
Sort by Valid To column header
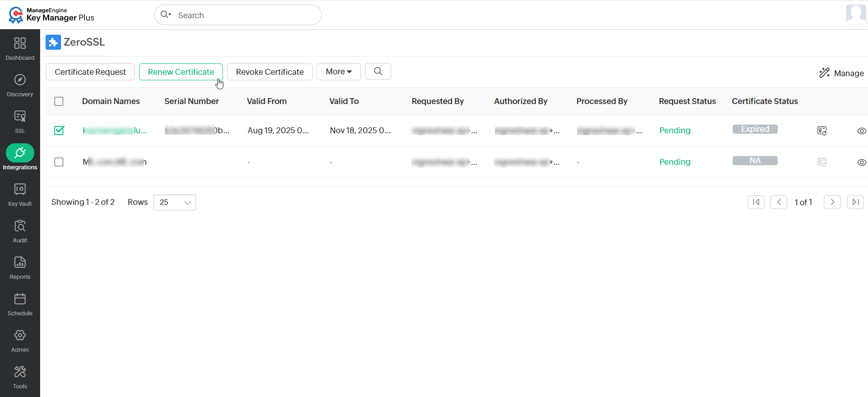[344, 101]
